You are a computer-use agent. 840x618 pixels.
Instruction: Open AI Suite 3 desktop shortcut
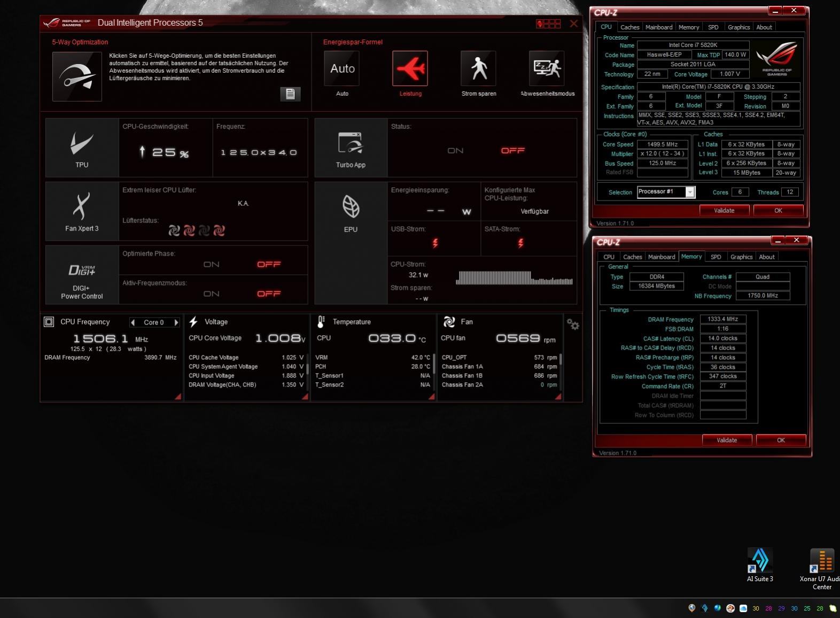760,565
